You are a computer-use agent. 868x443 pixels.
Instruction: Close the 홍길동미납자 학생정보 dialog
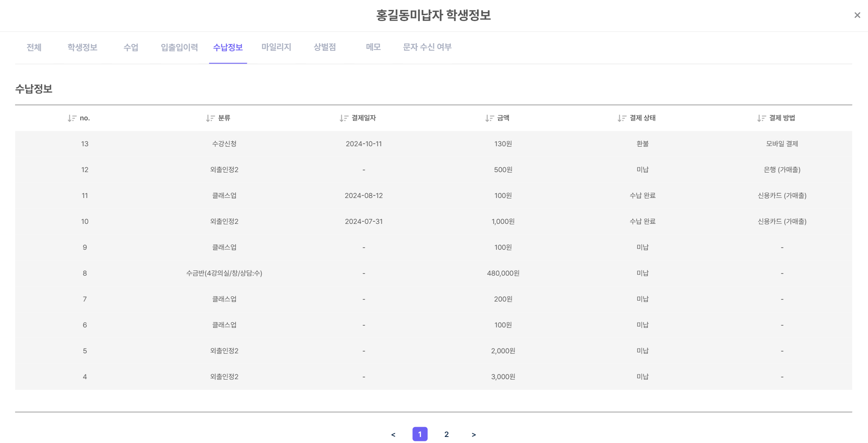point(857,15)
